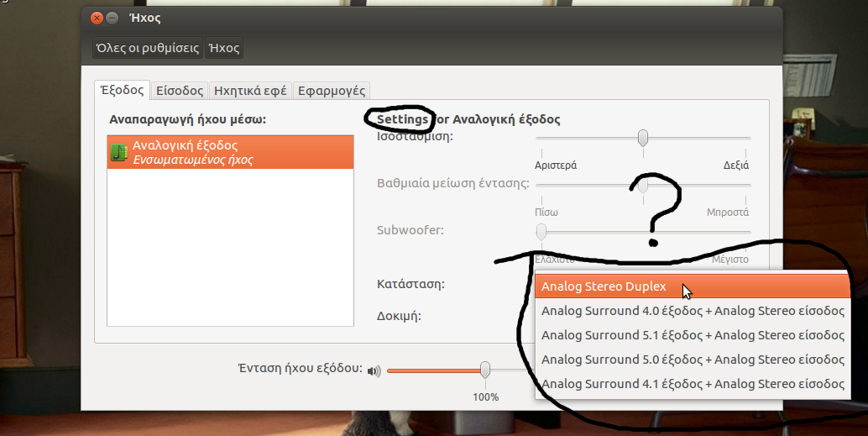Select the Έξοδος tab

click(x=122, y=90)
